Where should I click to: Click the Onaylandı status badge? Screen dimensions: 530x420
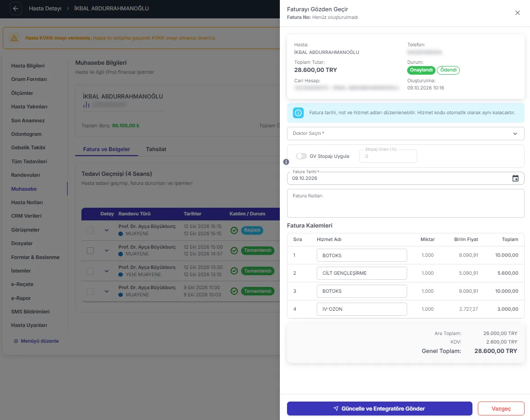coord(421,70)
